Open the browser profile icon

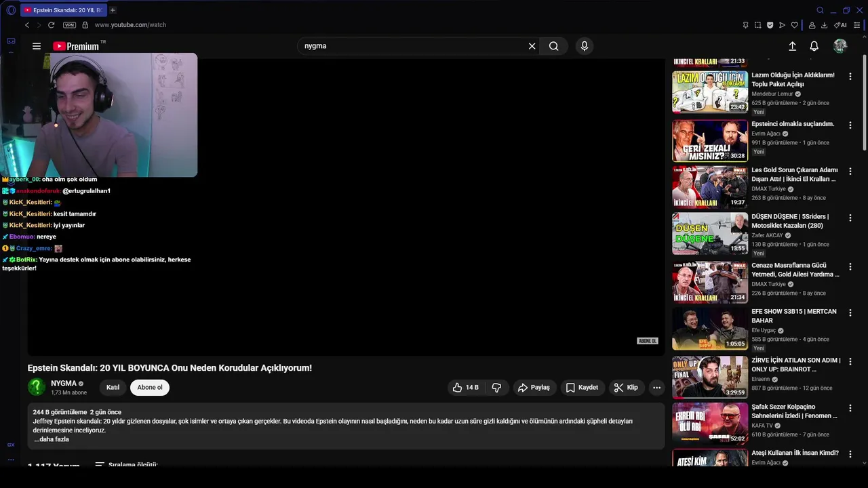(812, 25)
